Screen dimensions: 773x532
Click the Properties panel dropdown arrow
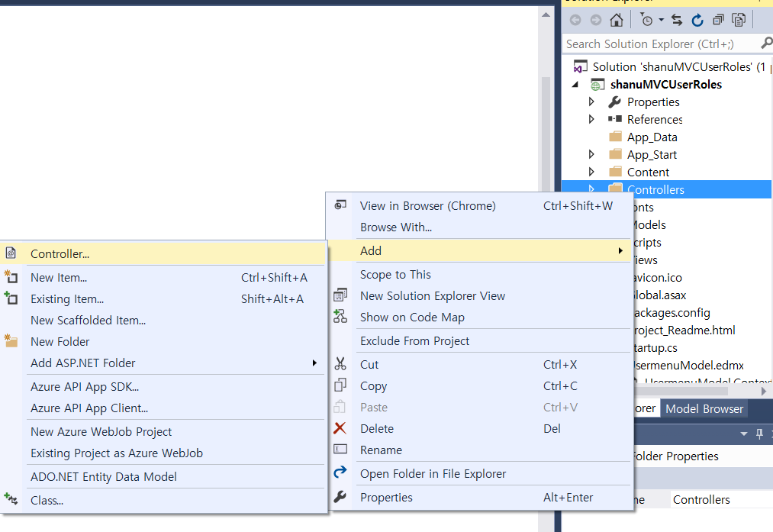[x=744, y=434]
